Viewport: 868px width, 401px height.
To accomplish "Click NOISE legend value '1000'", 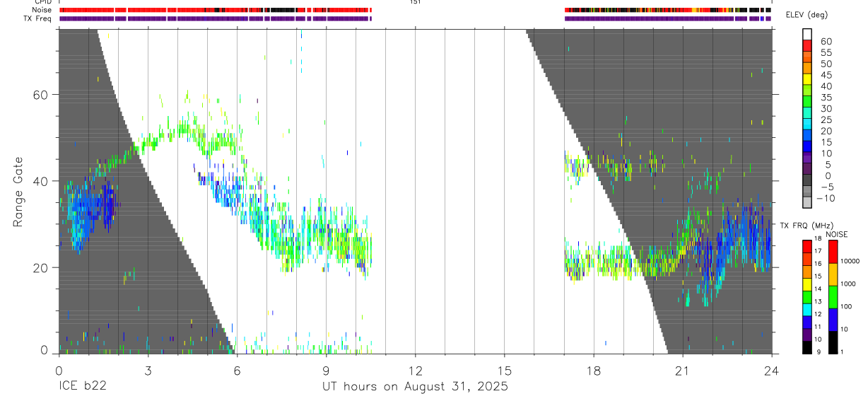I will coord(848,284).
